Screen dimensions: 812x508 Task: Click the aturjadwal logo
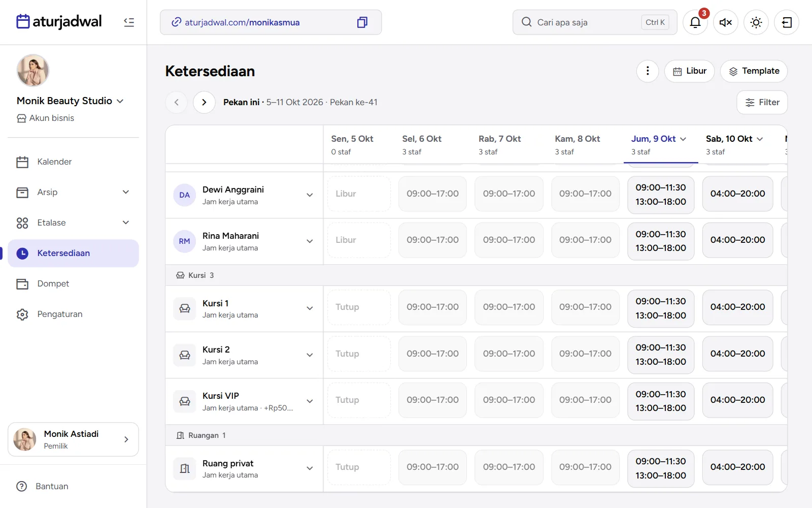(x=59, y=22)
